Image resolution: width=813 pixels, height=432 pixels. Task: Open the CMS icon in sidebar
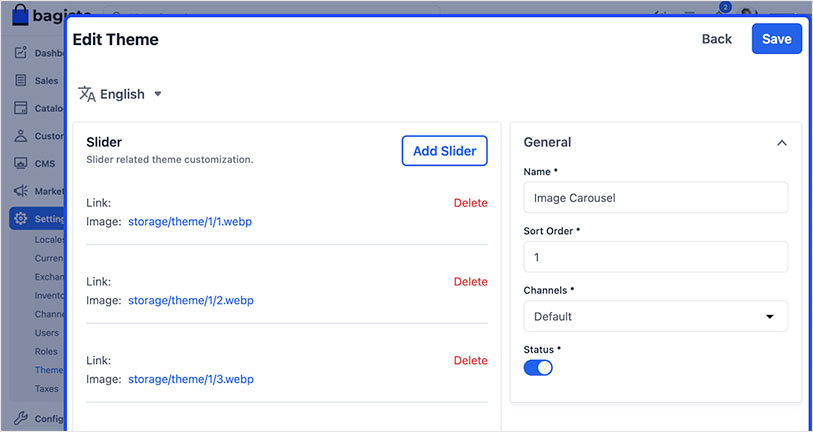point(21,163)
